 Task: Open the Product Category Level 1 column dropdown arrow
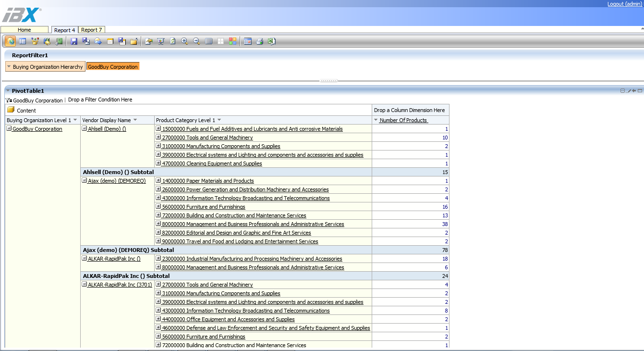(x=219, y=120)
